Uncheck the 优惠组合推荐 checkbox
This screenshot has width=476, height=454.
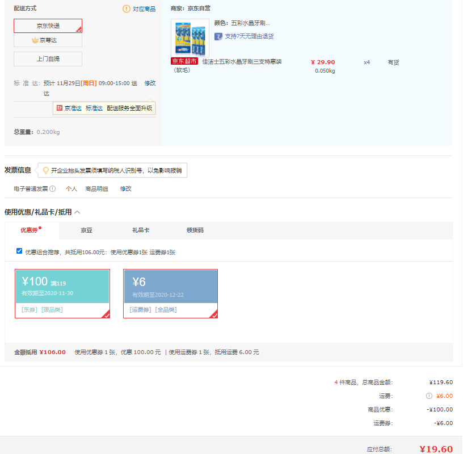19,251
